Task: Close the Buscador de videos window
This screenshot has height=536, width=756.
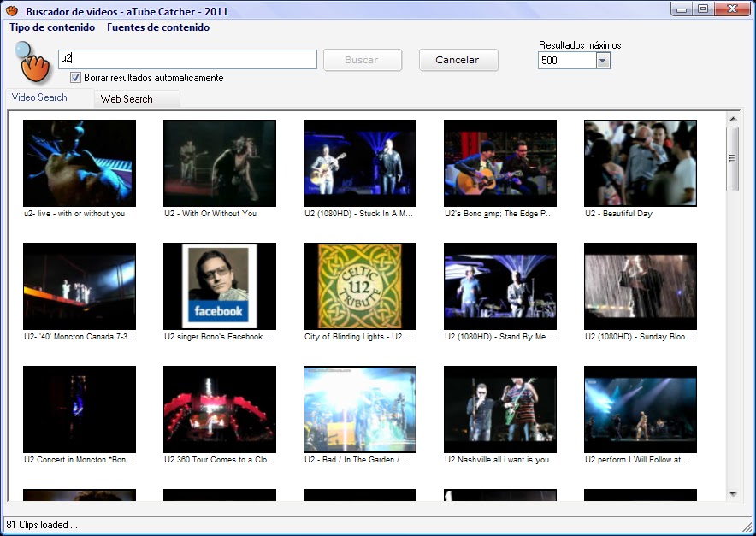Action: (x=733, y=9)
